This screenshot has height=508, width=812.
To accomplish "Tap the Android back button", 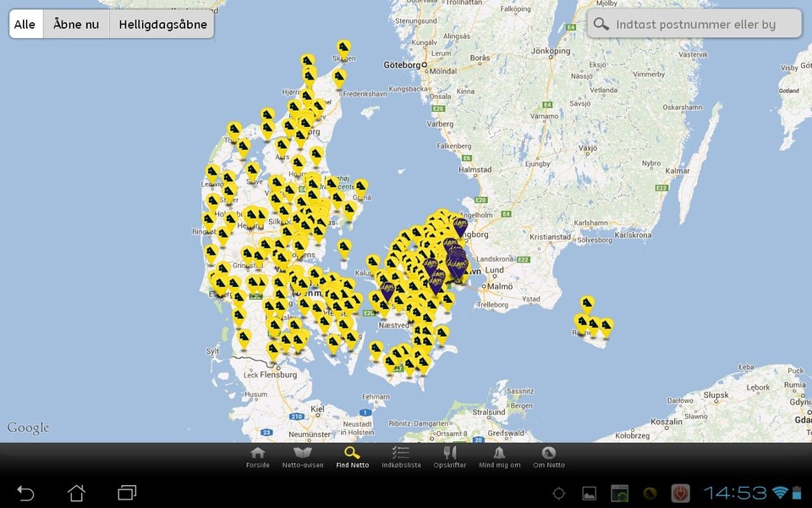I will pyautogui.click(x=25, y=493).
